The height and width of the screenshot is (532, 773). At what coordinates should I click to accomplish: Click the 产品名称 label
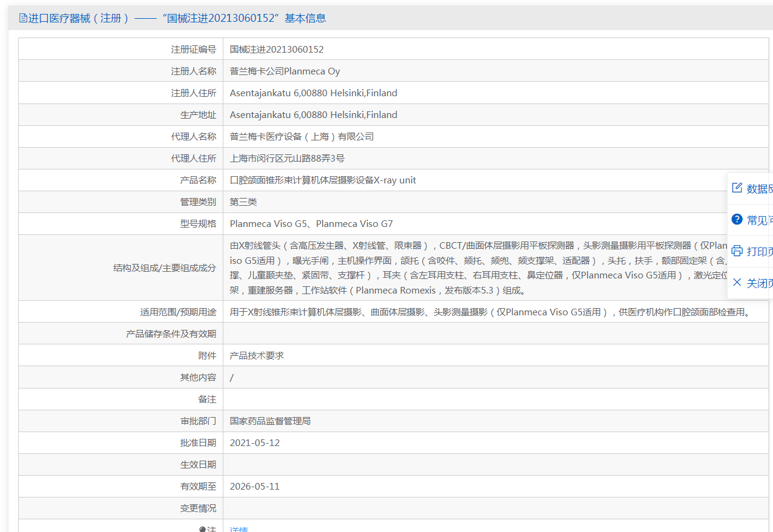tap(198, 180)
